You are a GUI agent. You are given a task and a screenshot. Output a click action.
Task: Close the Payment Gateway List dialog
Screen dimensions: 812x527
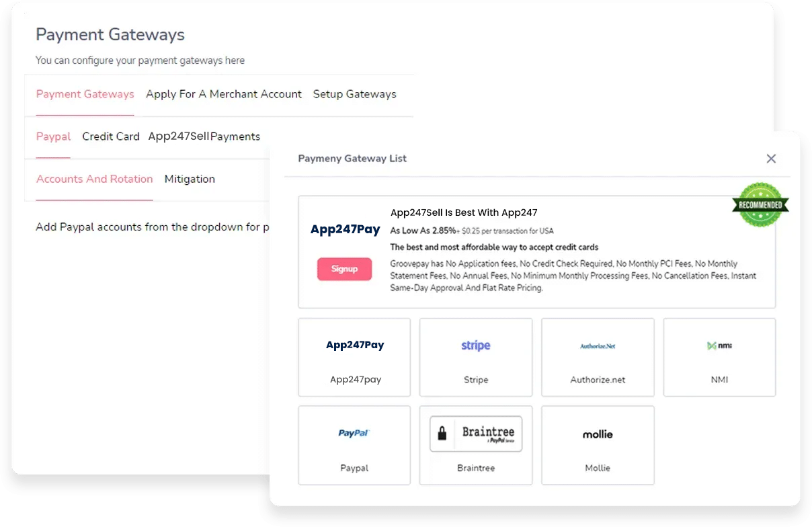coord(771,159)
